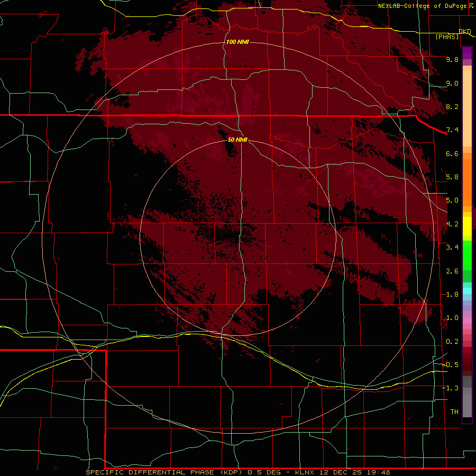Pick the pink band of the color scale
The height and width of the screenshot is (476, 476).
pyautogui.click(x=467, y=321)
